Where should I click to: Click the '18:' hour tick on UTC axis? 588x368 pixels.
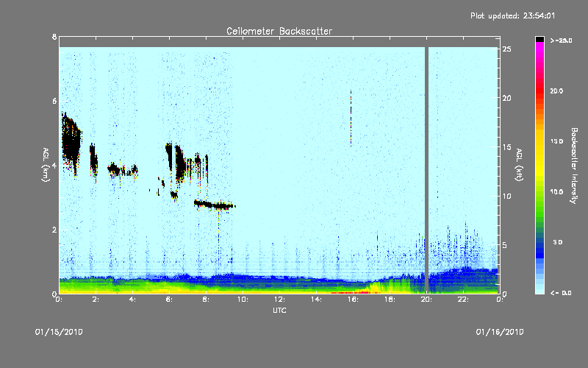click(x=390, y=300)
